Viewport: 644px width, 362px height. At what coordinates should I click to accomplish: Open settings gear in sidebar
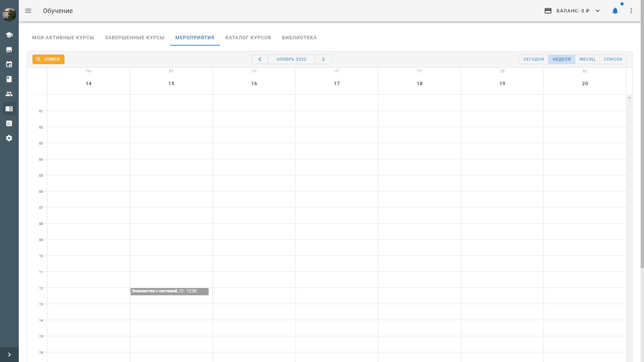click(x=9, y=138)
